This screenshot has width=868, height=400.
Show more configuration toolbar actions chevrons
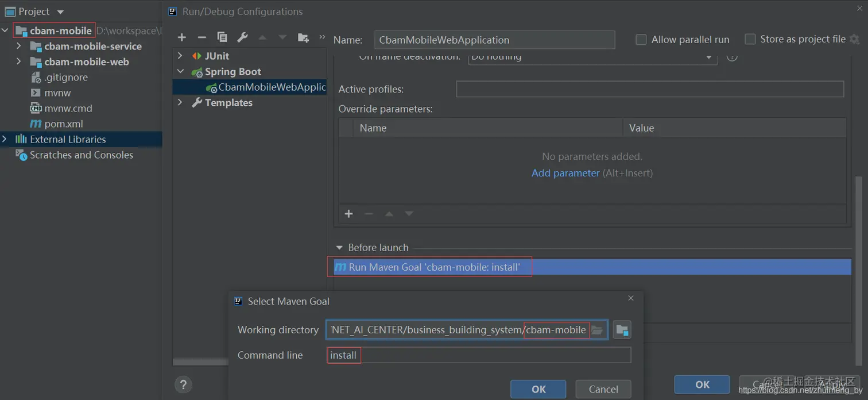click(x=321, y=37)
